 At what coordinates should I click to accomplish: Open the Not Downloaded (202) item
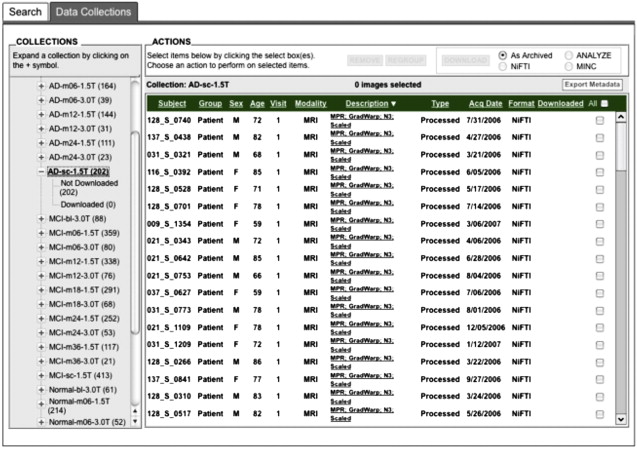click(x=88, y=188)
